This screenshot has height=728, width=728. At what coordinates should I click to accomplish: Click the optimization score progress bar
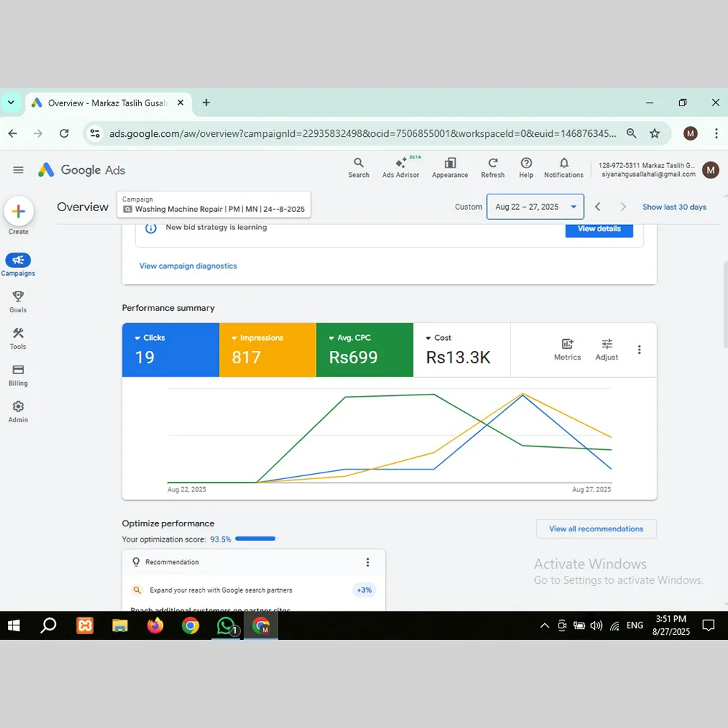coord(255,539)
